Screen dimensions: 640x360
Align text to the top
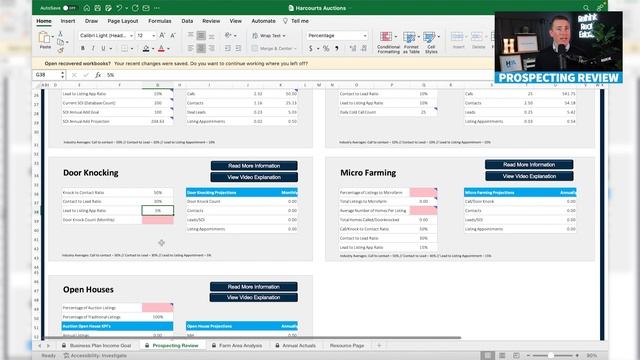click(191, 36)
